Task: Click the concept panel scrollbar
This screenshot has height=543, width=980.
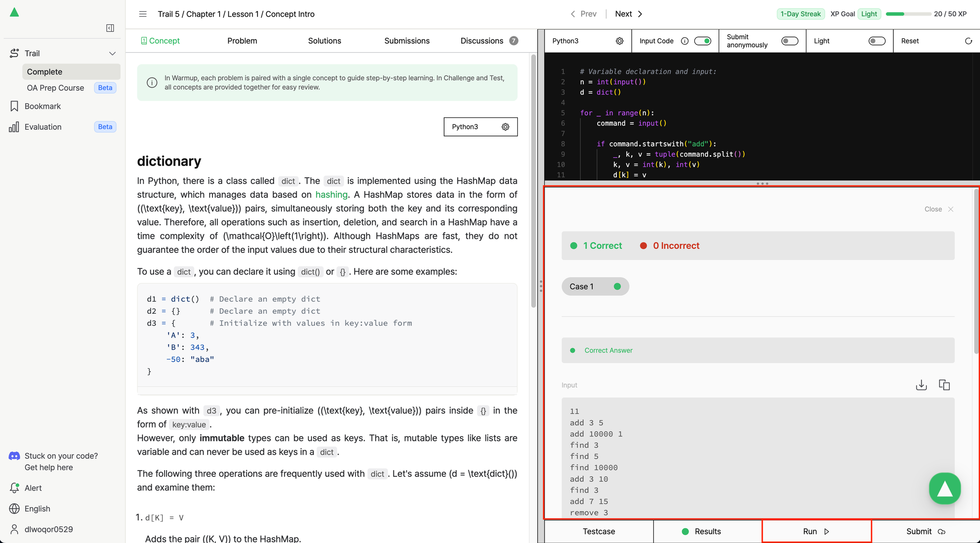Action: tap(534, 182)
